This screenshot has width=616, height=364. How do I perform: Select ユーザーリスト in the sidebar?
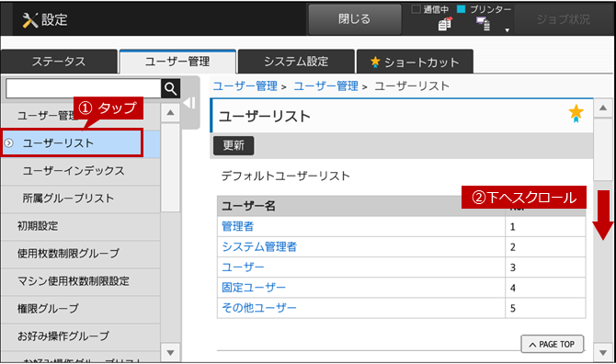(80, 143)
